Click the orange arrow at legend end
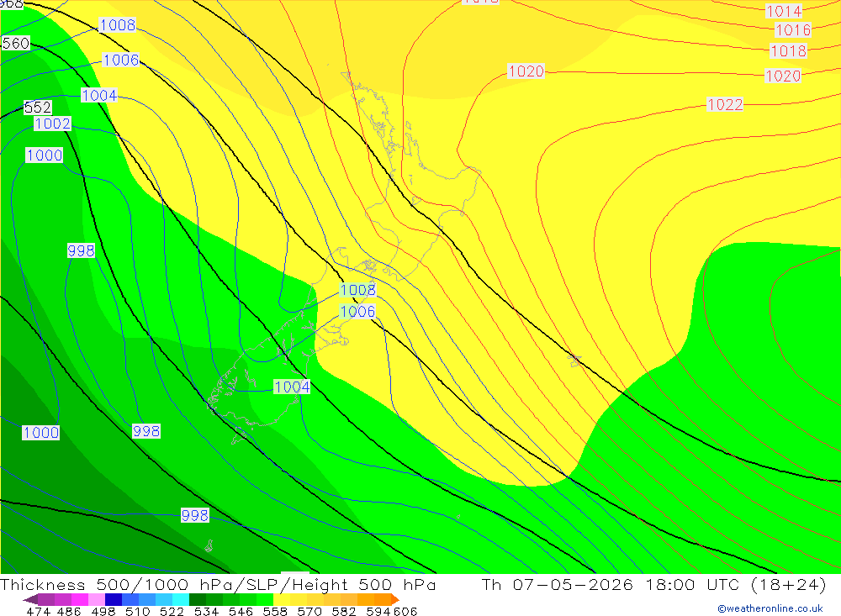The width and height of the screenshot is (841, 616). click(395, 599)
